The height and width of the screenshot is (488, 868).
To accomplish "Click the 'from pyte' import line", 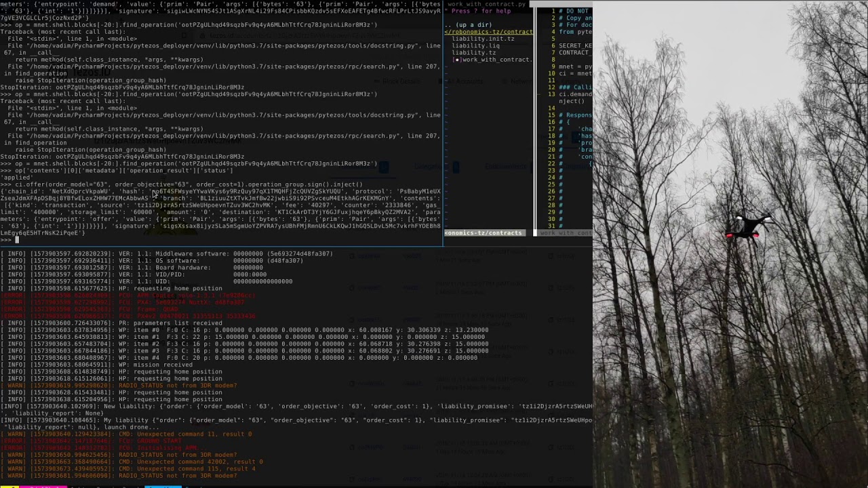I will [x=575, y=32].
